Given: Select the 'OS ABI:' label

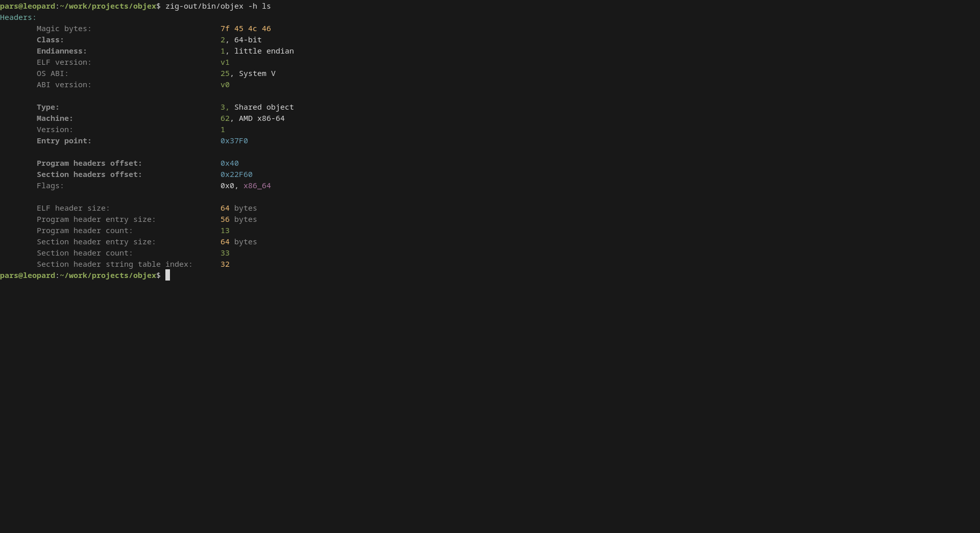Looking at the screenshot, I should [53, 73].
